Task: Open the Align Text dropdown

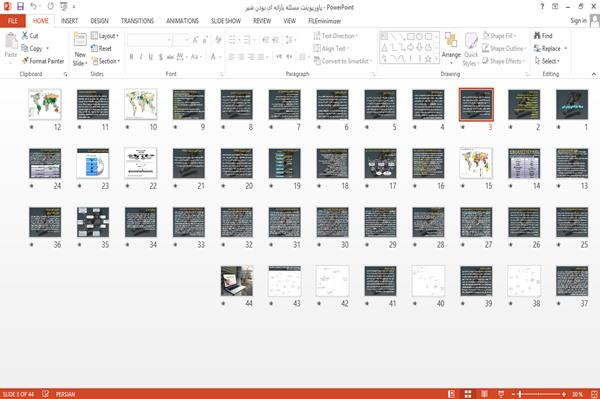Action: (x=331, y=48)
